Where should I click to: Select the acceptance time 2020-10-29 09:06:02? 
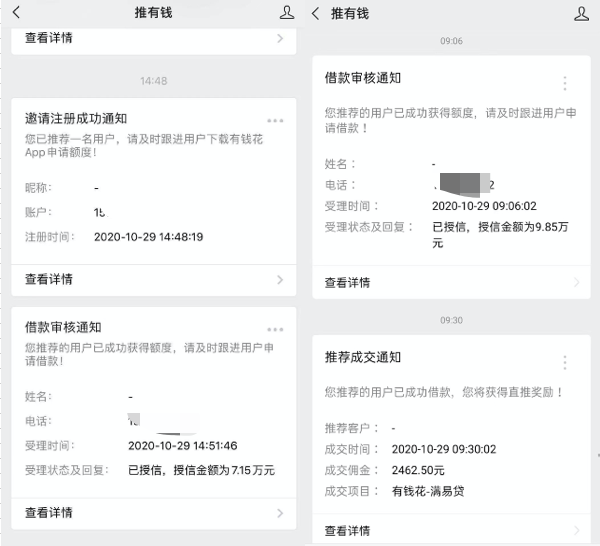[484, 206]
